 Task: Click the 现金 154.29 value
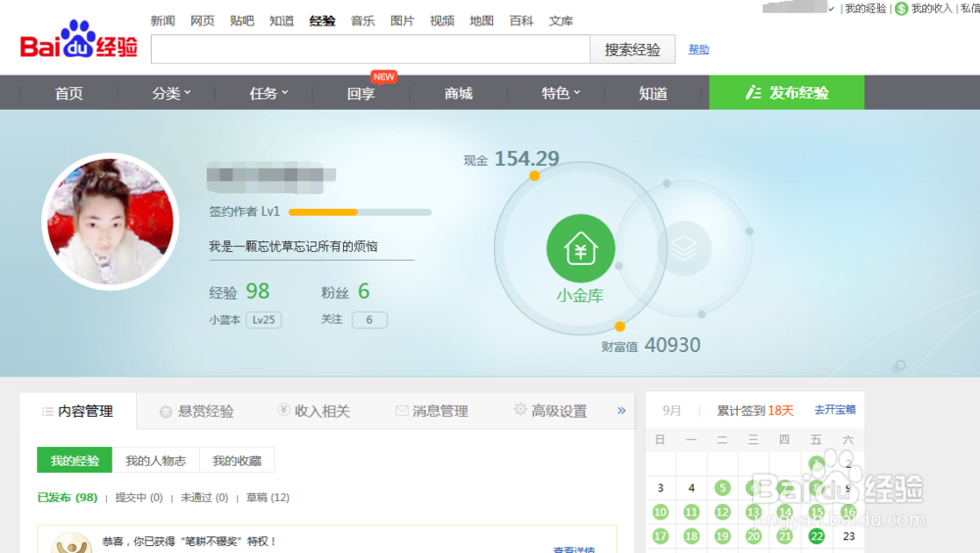[x=527, y=158]
